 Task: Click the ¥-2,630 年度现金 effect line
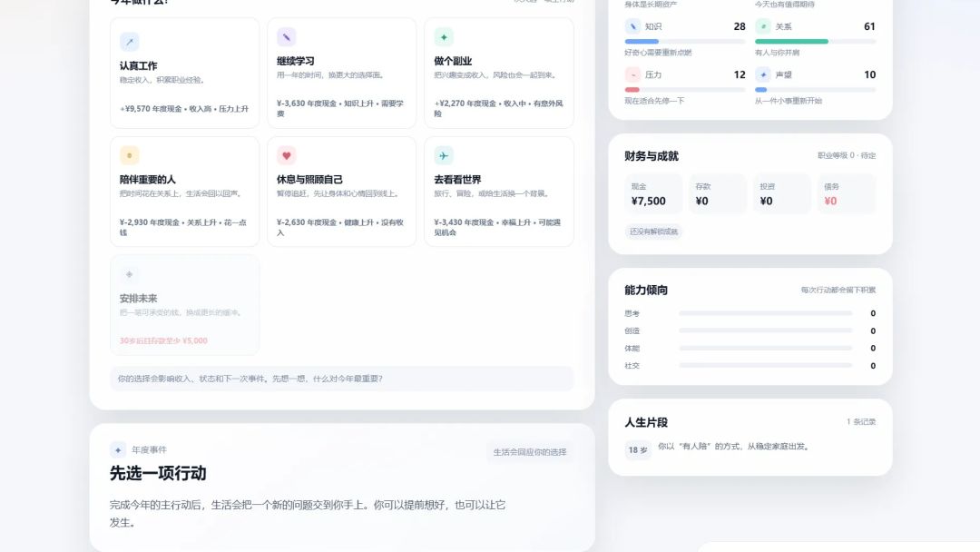coord(340,227)
